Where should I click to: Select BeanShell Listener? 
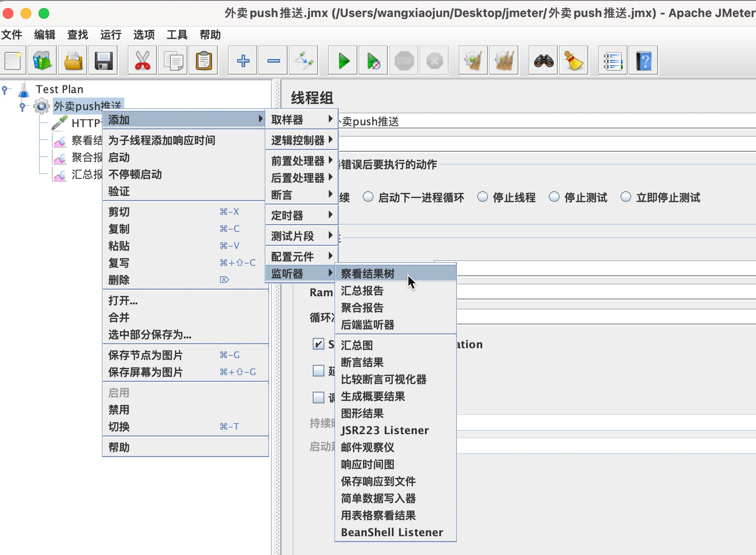click(395, 532)
